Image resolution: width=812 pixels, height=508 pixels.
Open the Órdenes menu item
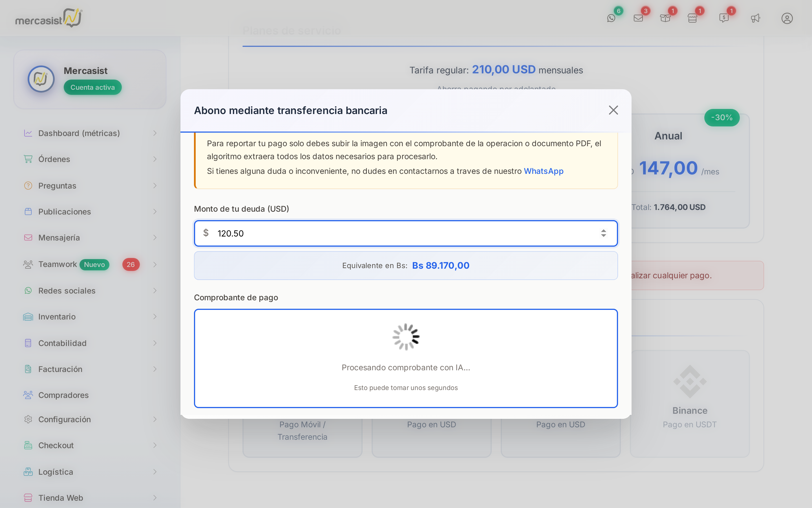pyautogui.click(x=90, y=159)
